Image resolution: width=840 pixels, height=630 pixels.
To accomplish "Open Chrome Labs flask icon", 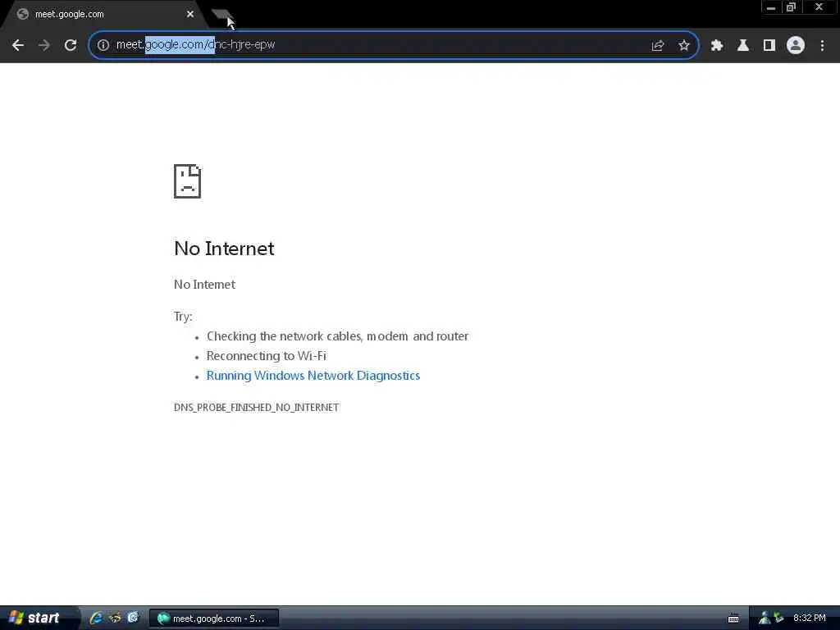I will coord(743,46).
